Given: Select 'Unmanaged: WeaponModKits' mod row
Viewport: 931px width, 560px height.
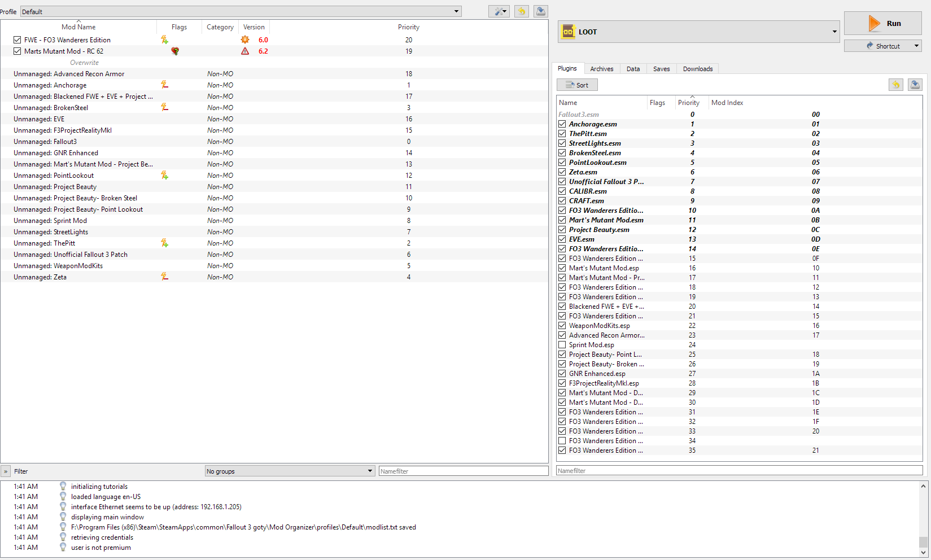Looking at the screenshot, I should click(x=274, y=265).
